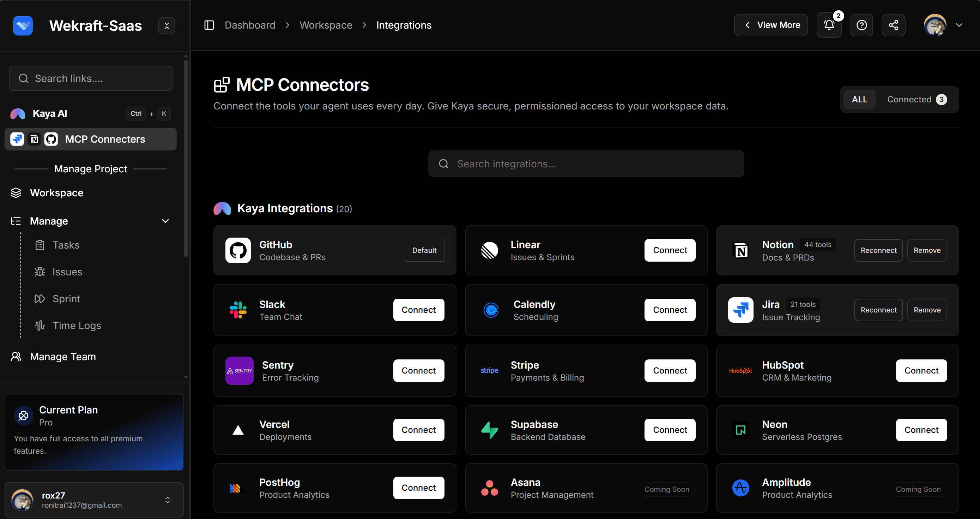Click the share icon in header

click(x=893, y=25)
